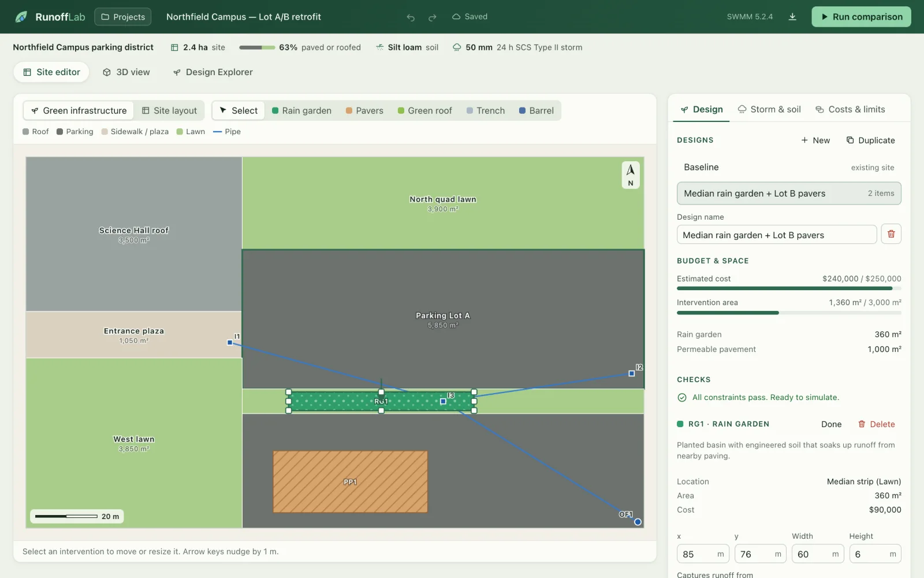The image size is (924, 578).
Task: Click the constraints pass check icon
Action: (x=682, y=398)
